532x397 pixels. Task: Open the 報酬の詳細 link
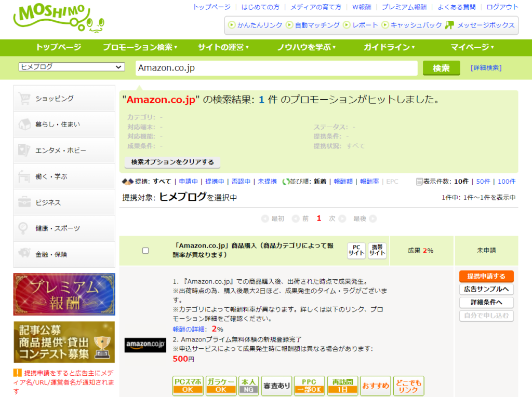189,329
